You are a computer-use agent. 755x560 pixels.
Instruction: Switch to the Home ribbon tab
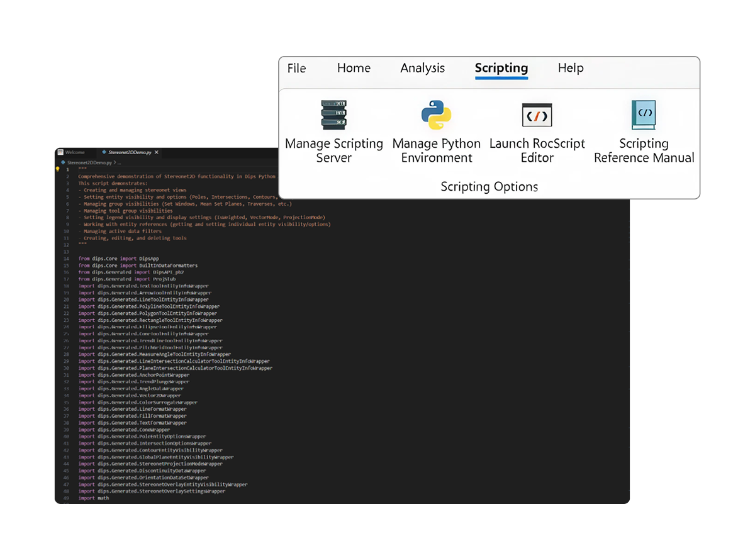[x=354, y=68]
